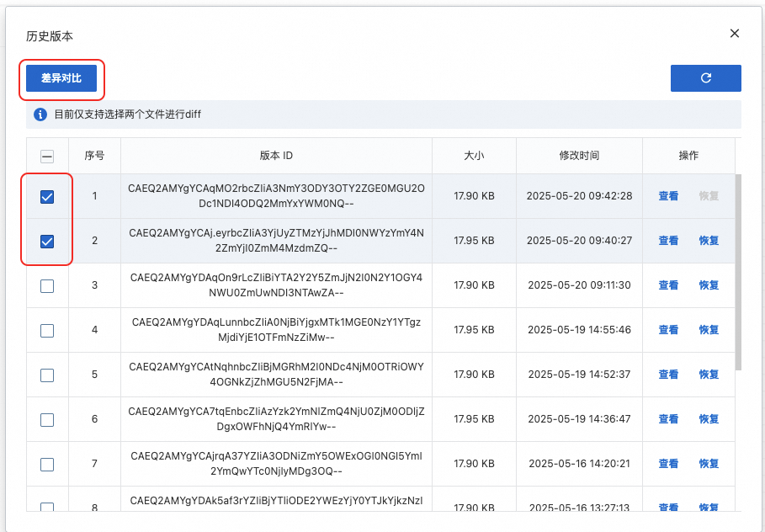Click the 大小 column header
765x532 pixels.
(474, 156)
